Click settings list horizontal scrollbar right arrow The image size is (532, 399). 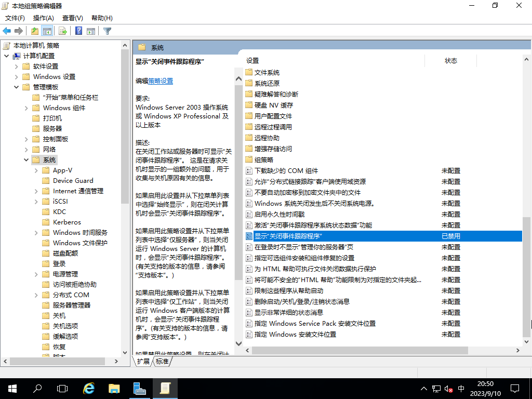(518, 350)
